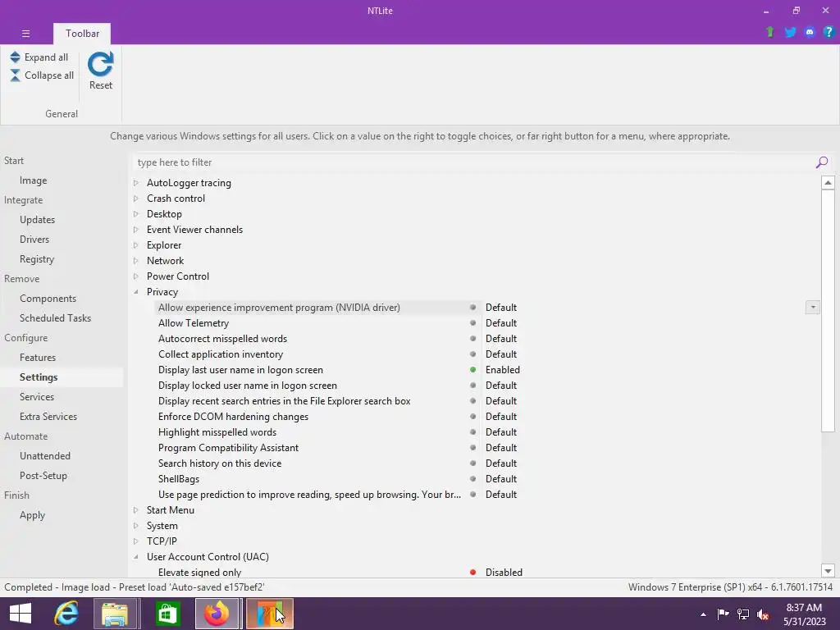
Task: Toggle ShellBags Default value
Action: click(501, 479)
